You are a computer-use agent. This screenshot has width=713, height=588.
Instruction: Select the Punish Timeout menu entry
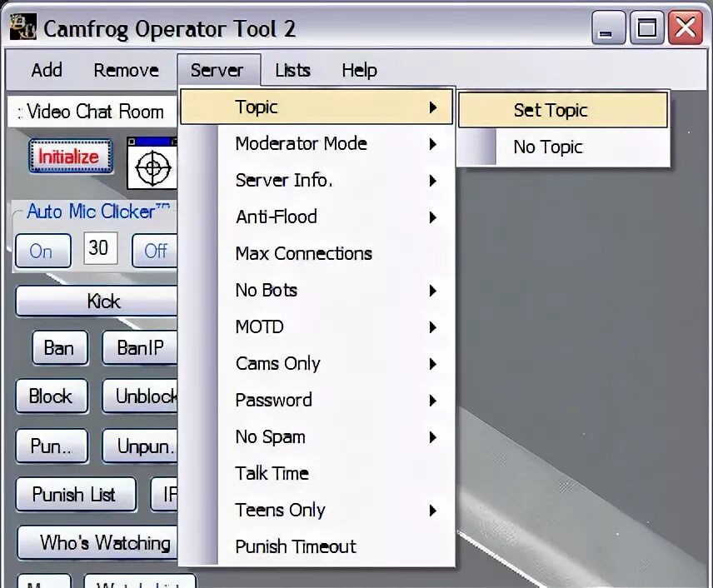(x=317, y=547)
